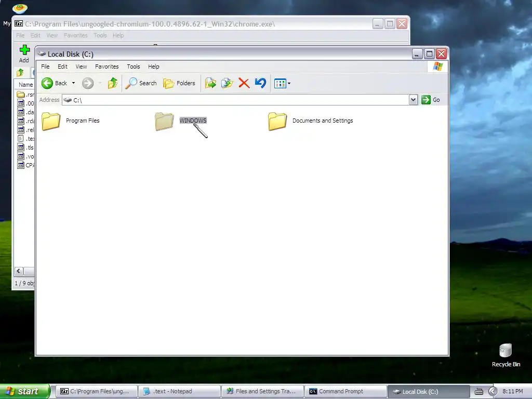
Task: Click the keyboard icon in system tray
Action: pos(479,392)
